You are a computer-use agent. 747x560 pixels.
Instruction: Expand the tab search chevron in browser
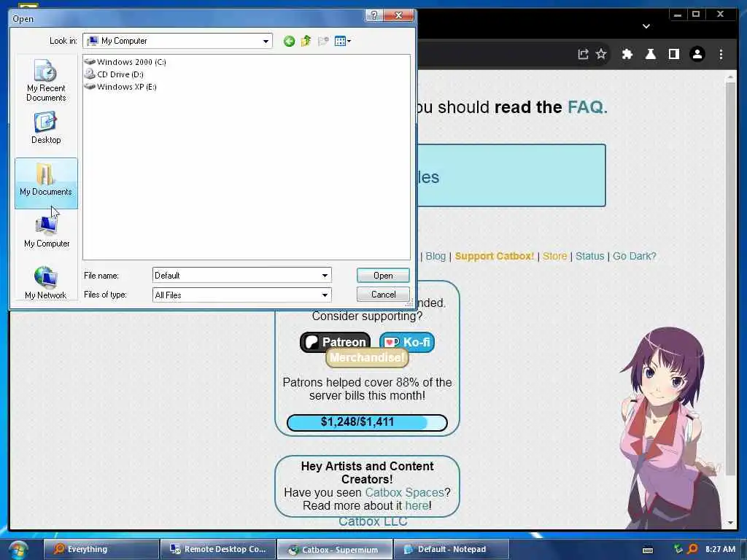coord(646,26)
